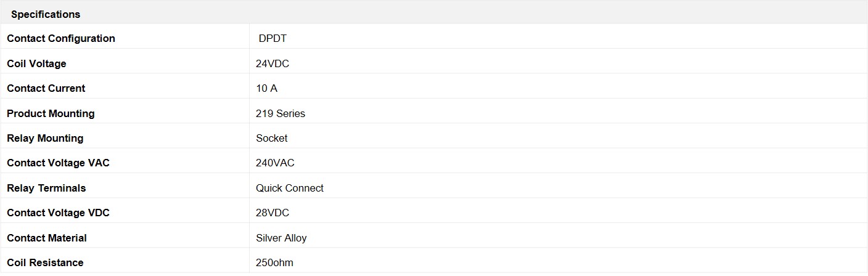This screenshot has height=276, width=868.
Task: Click the 240VAC value
Action: 275,163
